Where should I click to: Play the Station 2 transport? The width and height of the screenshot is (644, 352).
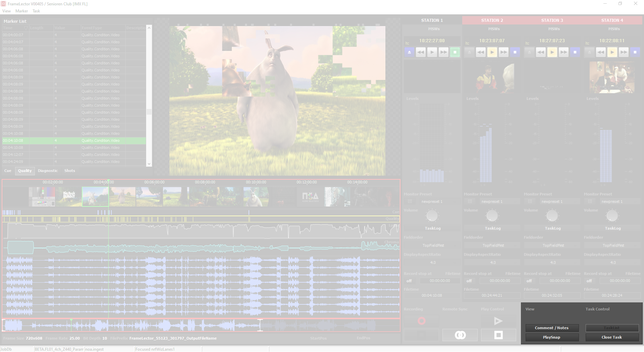492,52
